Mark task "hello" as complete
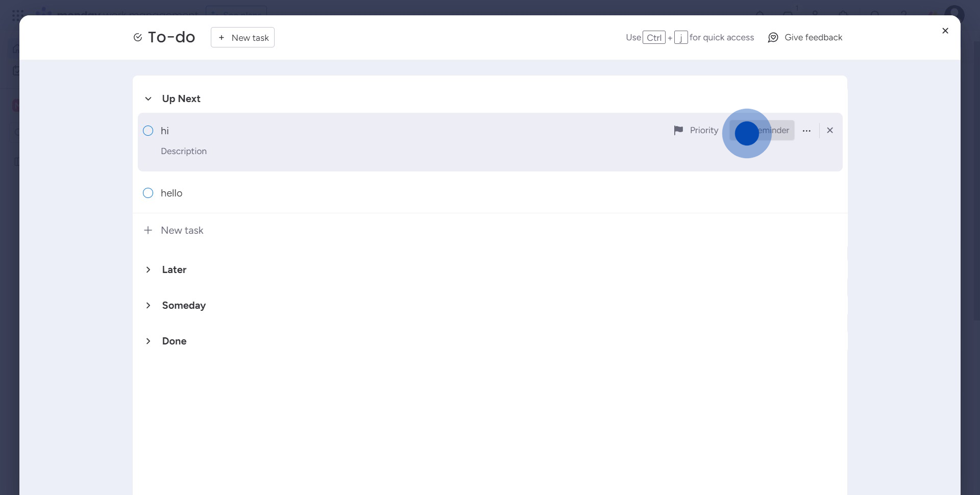This screenshot has height=495, width=980. coord(148,193)
